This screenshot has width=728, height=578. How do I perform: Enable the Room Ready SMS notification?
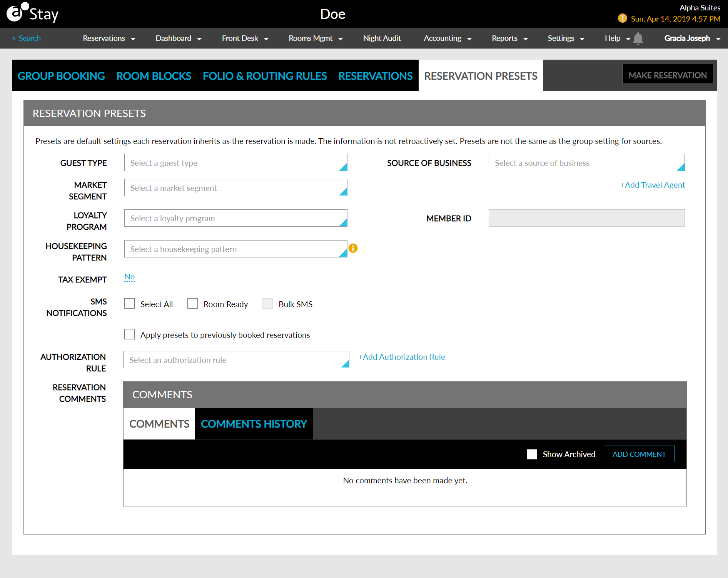192,303
